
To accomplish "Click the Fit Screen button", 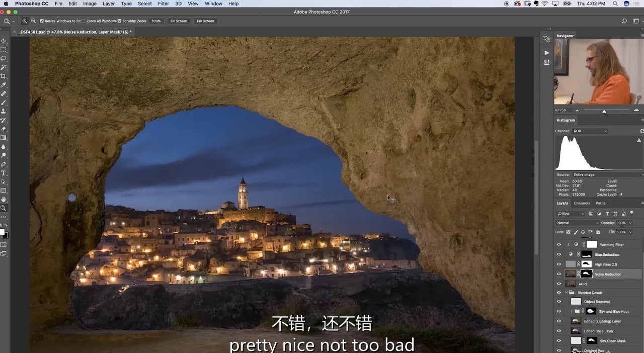I will pyautogui.click(x=178, y=21).
